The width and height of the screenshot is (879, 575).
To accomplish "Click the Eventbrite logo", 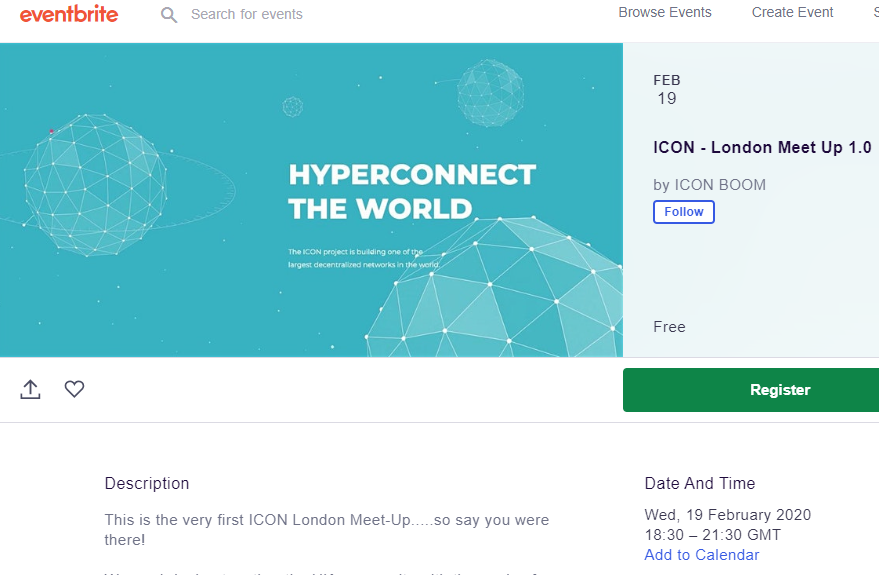I will point(69,14).
